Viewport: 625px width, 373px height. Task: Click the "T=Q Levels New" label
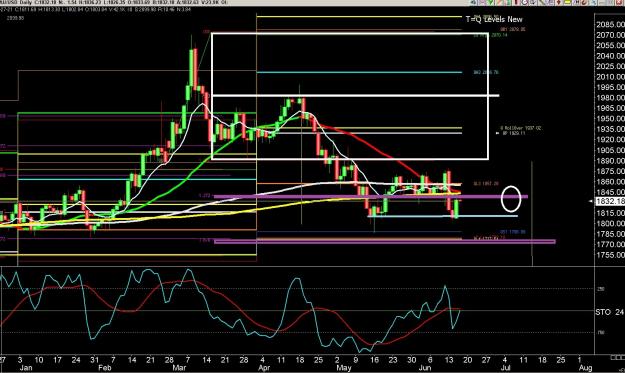coord(494,19)
